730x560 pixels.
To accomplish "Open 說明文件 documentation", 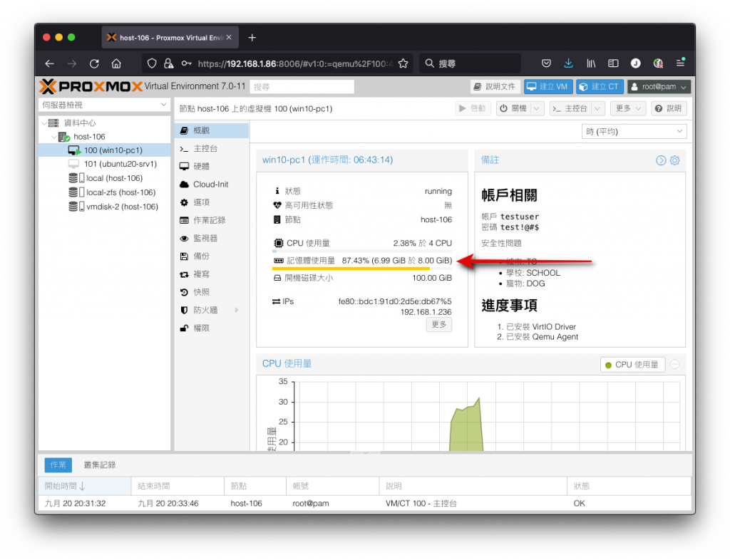I will (495, 86).
